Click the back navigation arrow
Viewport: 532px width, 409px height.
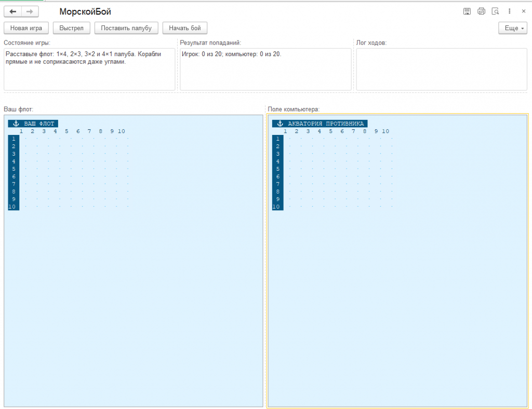[13, 11]
